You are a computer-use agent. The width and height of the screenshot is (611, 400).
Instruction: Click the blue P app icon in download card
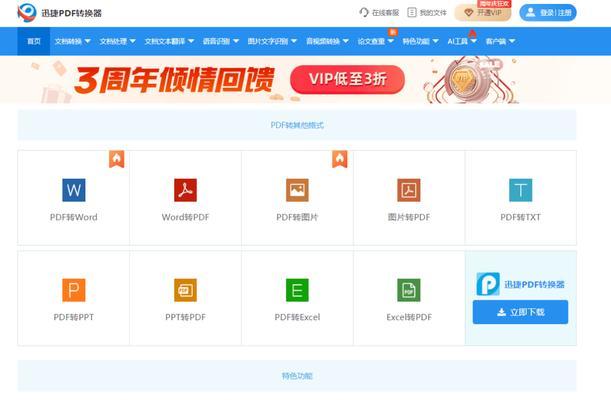pos(488,284)
